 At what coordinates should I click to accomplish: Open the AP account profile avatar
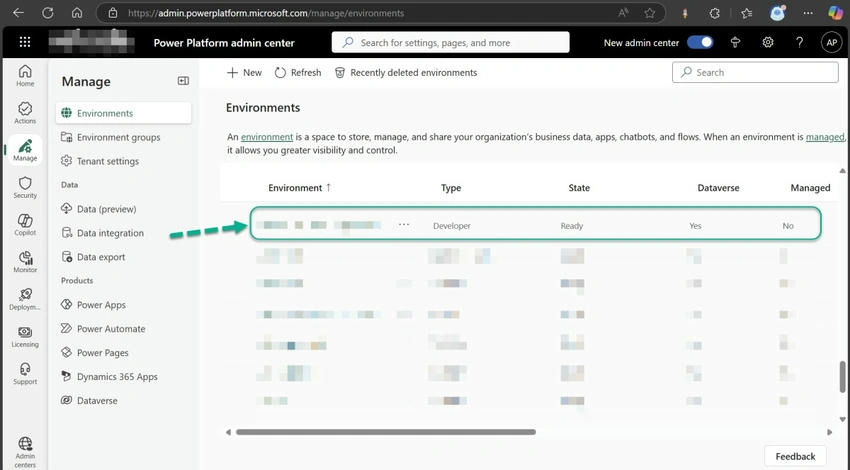click(832, 42)
